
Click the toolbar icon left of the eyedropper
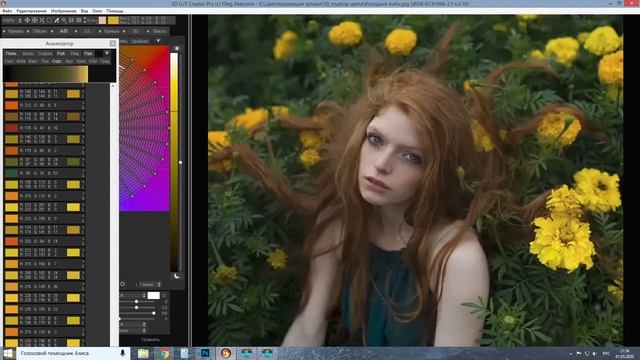coord(49,20)
